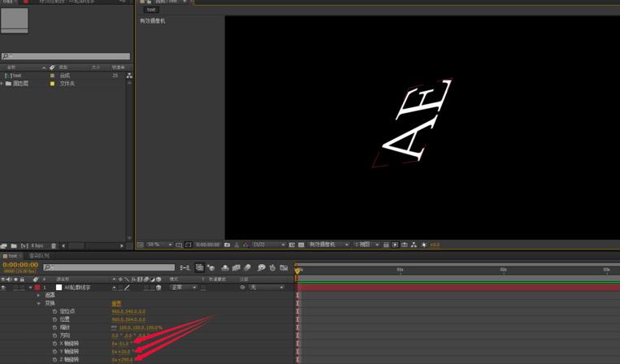Expand the 遮罩 property group
Viewport: 620px width, 364px height.
(38, 295)
